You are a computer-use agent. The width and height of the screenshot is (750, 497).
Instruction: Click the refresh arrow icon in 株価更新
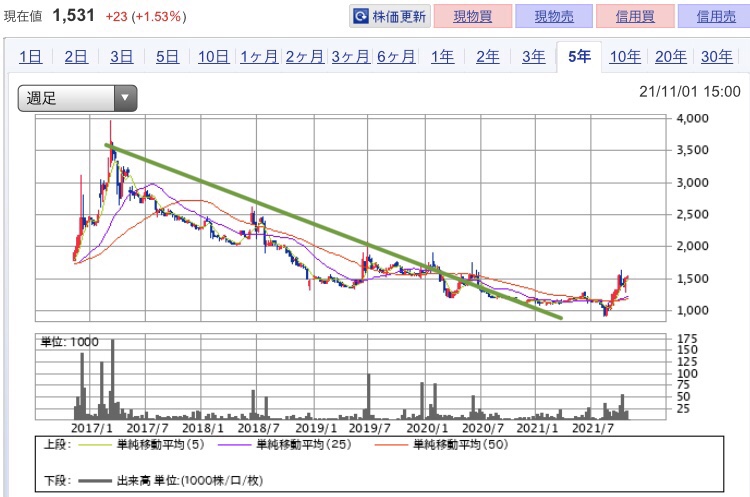click(x=360, y=17)
